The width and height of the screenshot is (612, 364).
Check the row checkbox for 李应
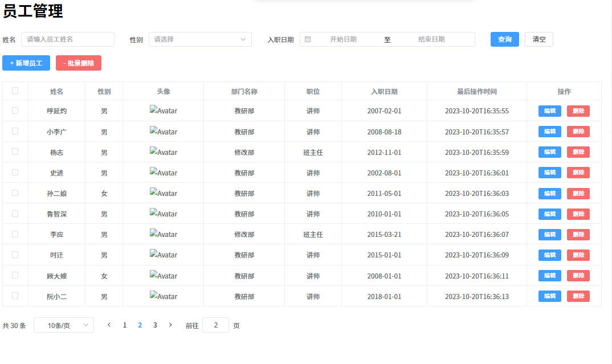(x=15, y=234)
